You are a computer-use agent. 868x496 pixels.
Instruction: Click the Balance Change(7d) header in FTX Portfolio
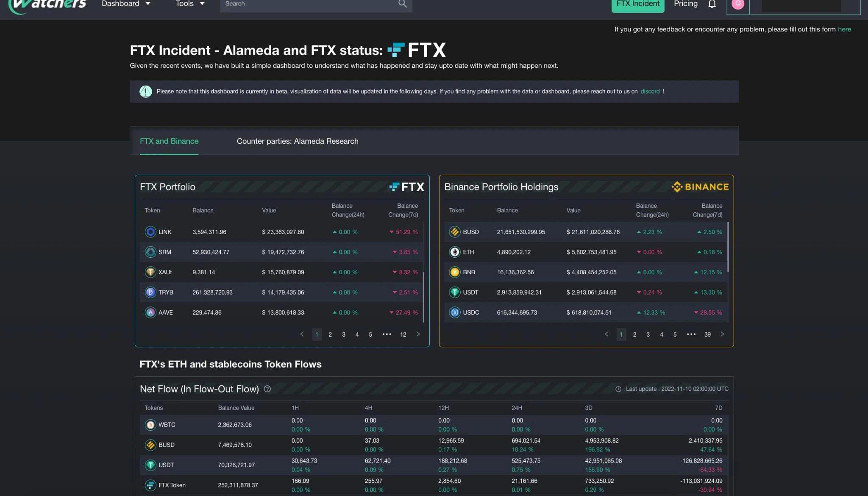point(403,210)
